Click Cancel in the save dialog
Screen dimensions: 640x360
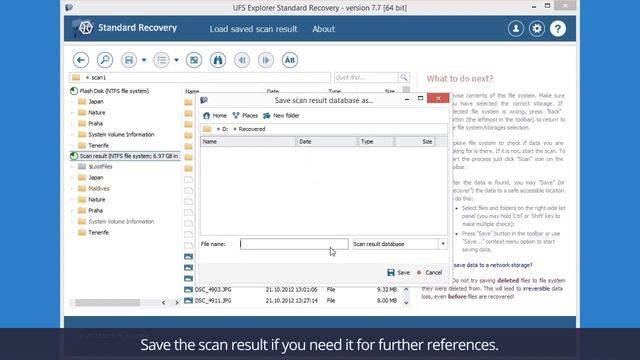(429, 273)
